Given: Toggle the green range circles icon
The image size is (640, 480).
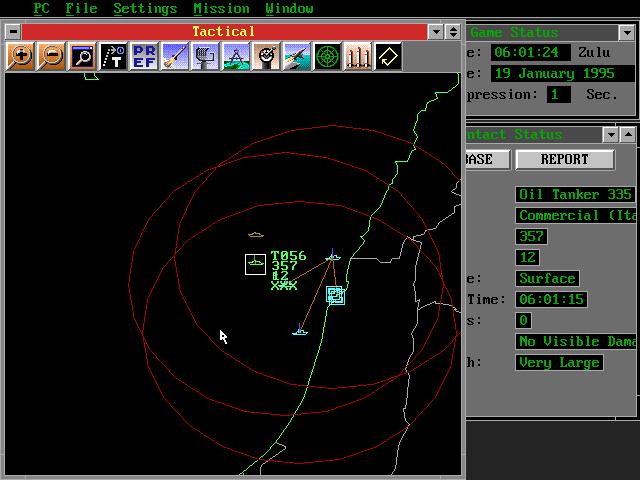Looking at the screenshot, I should [327, 56].
